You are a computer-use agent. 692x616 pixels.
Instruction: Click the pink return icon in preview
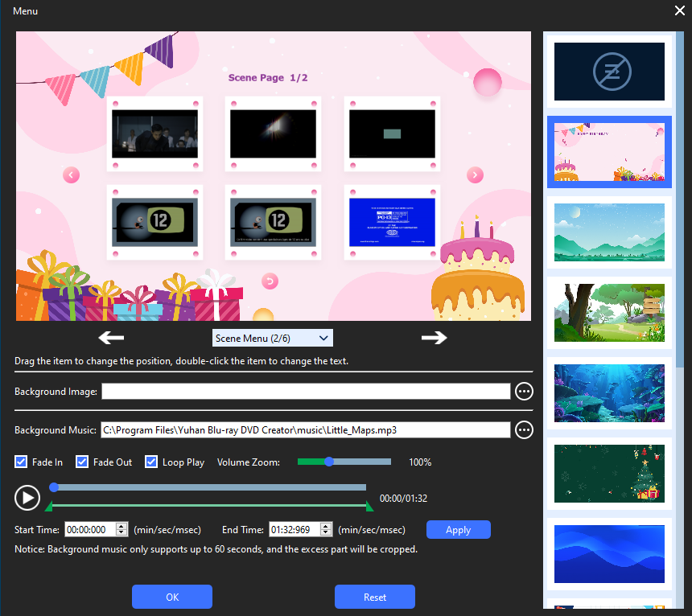[270, 281]
